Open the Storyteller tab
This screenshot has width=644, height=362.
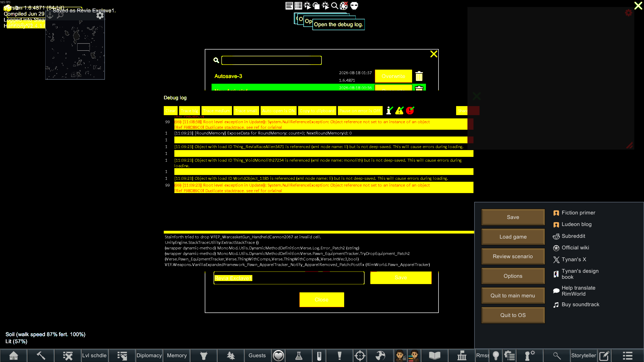(x=584, y=355)
